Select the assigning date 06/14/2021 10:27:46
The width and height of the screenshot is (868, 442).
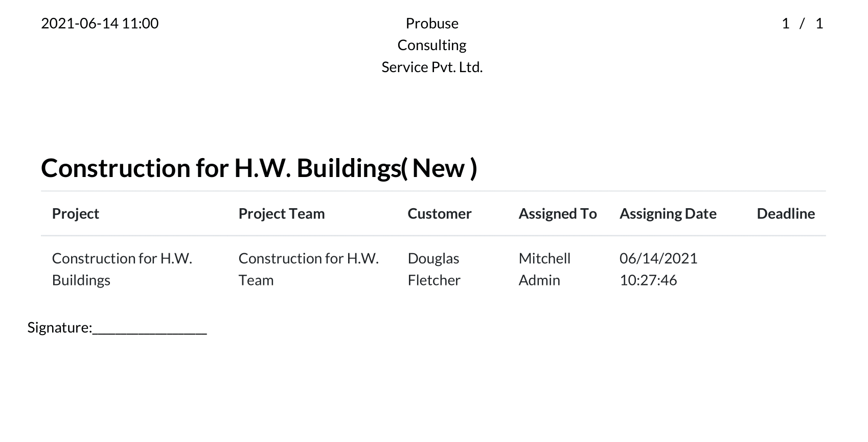pyautogui.click(x=658, y=269)
